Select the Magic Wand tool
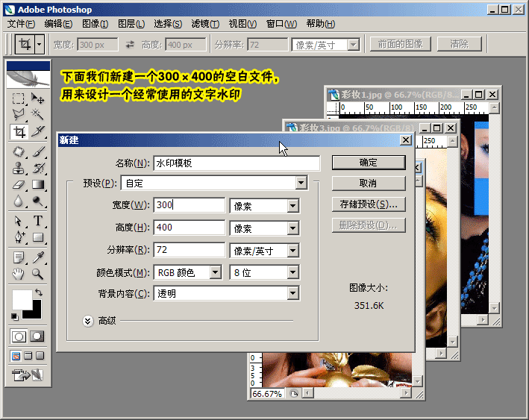 pos(37,114)
